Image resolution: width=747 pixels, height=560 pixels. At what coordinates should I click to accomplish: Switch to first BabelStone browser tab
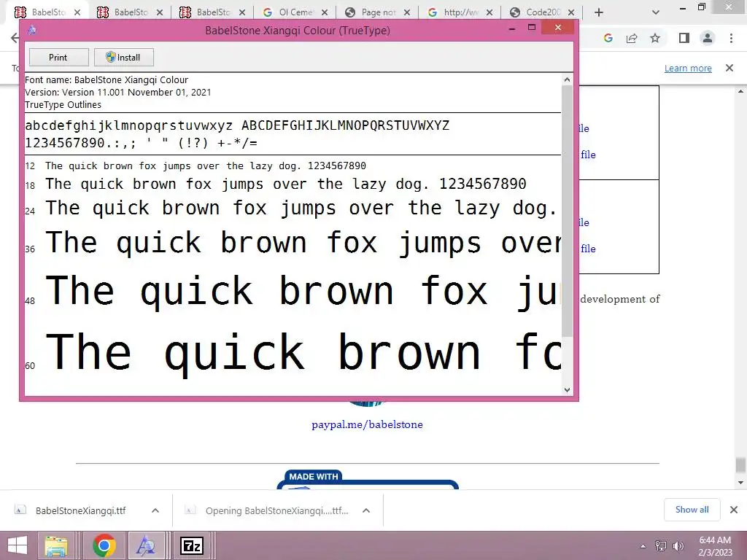point(47,12)
